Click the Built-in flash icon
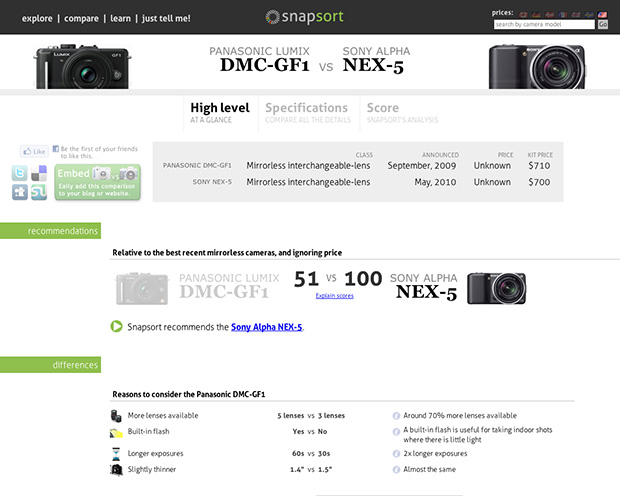 116,433
